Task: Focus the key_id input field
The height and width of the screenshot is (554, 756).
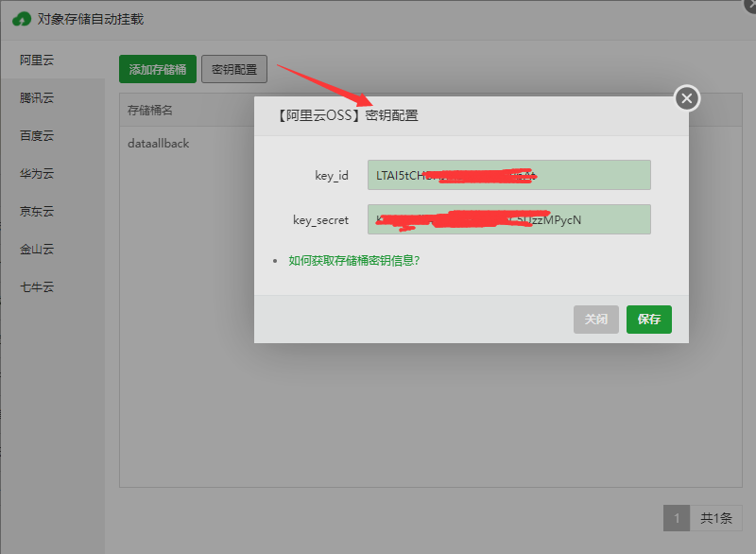Action: (x=509, y=175)
